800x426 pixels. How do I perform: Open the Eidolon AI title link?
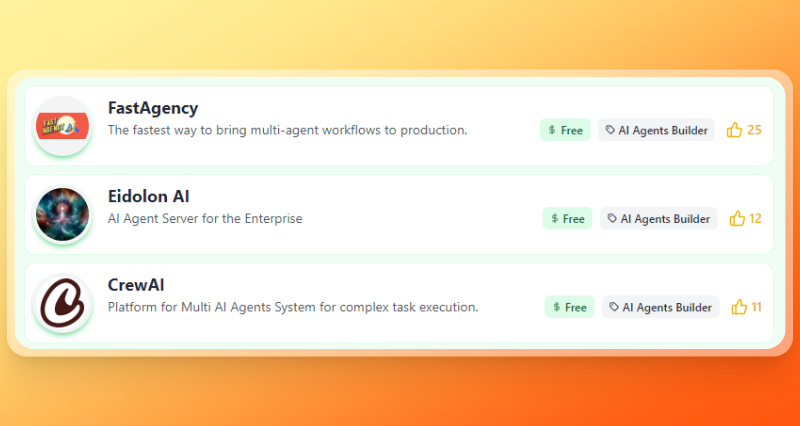tap(148, 196)
